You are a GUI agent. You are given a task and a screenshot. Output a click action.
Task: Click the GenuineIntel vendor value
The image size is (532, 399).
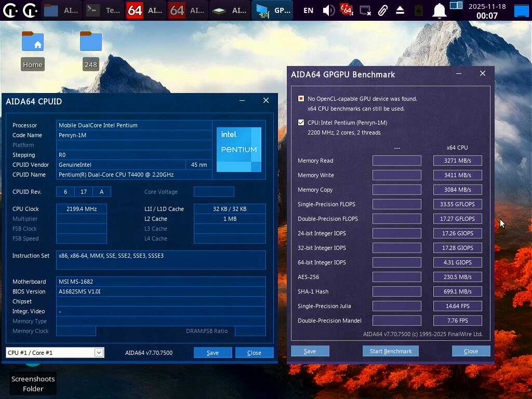click(121, 165)
